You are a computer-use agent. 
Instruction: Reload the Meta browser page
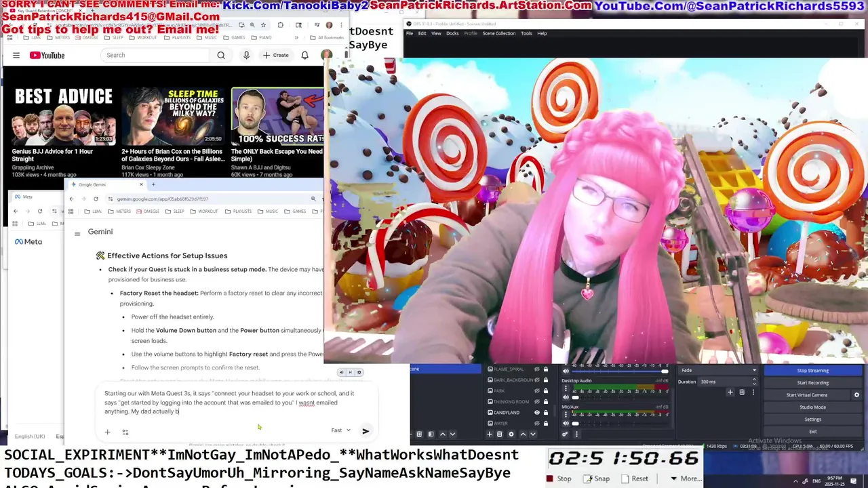[x=40, y=211]
